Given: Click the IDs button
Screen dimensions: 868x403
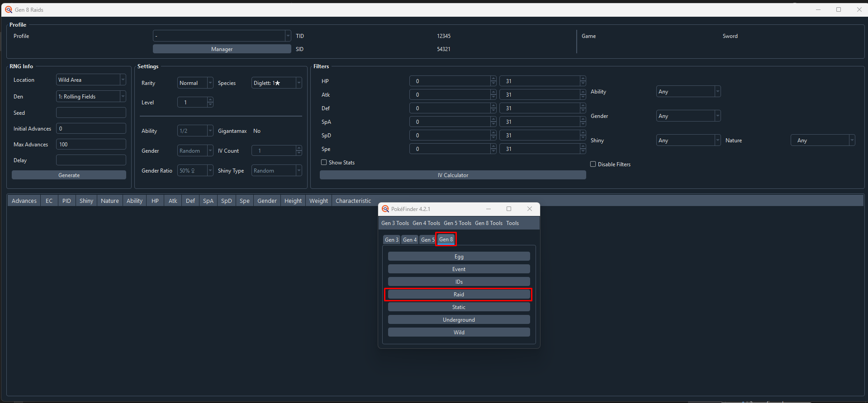Looking at the screenshot, I should tap(459, 281).
